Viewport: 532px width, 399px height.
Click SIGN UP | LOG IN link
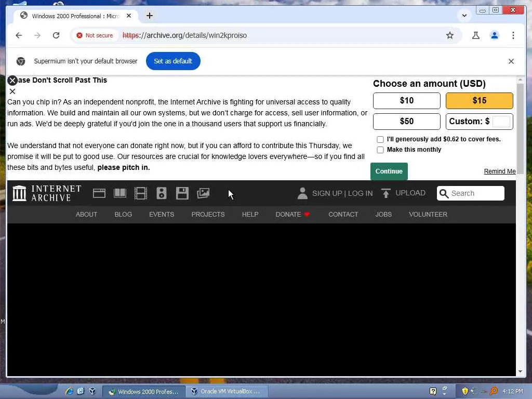342,193
